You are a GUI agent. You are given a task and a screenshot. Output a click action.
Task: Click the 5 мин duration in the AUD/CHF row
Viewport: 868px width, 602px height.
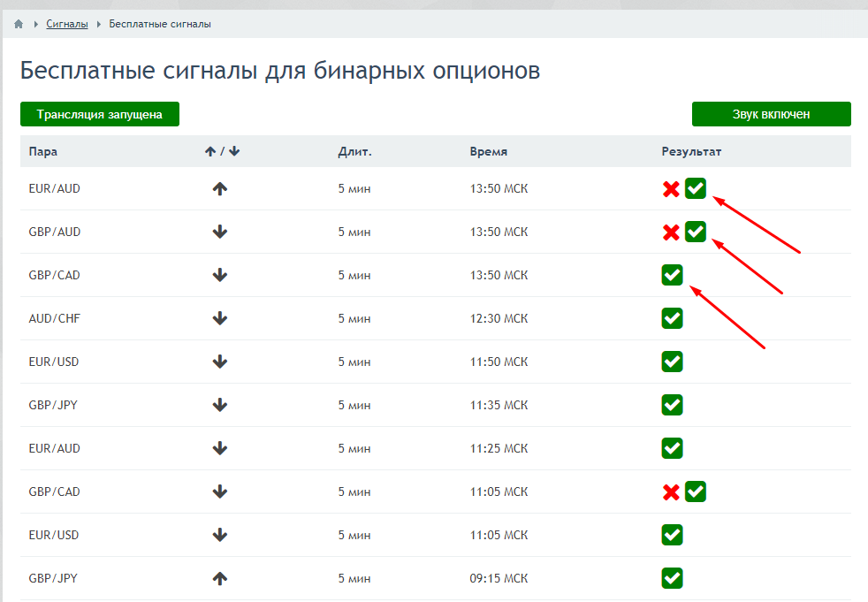click(354, 318)
